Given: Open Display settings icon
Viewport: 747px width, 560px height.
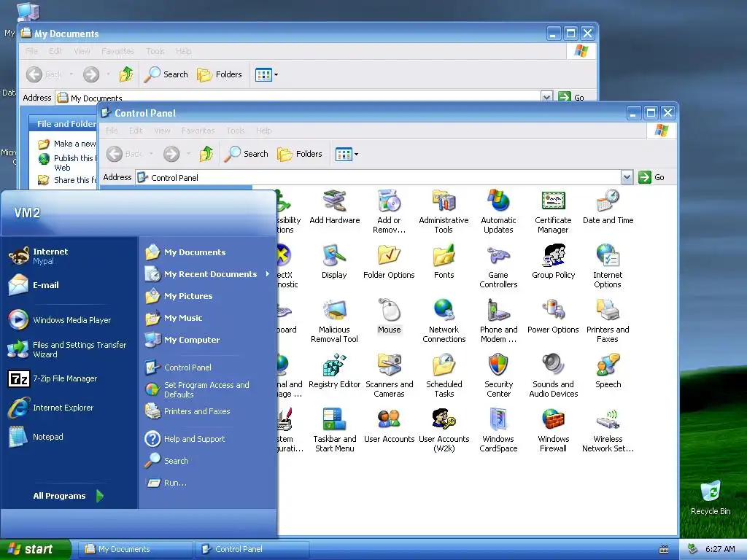Looking at the screenshot, I should [x=334, y=262].
